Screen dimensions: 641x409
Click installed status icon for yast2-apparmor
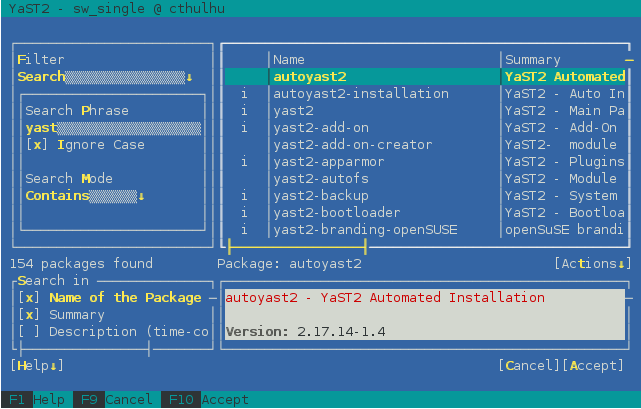tap(245, 161)
